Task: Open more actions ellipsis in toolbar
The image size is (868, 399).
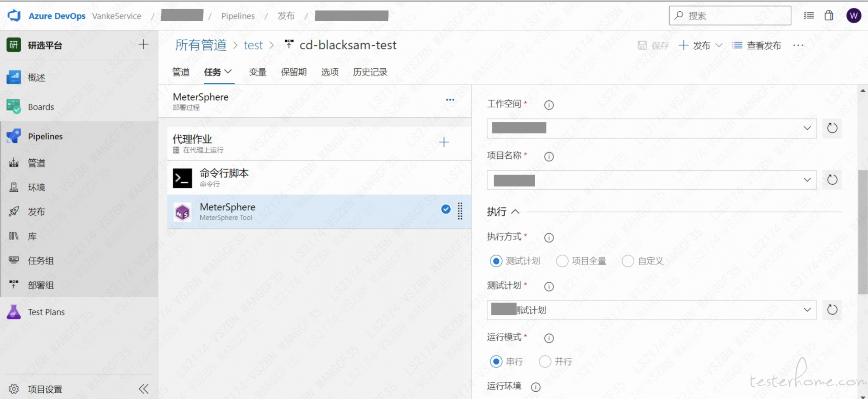Action: click(x=798, y=45)
